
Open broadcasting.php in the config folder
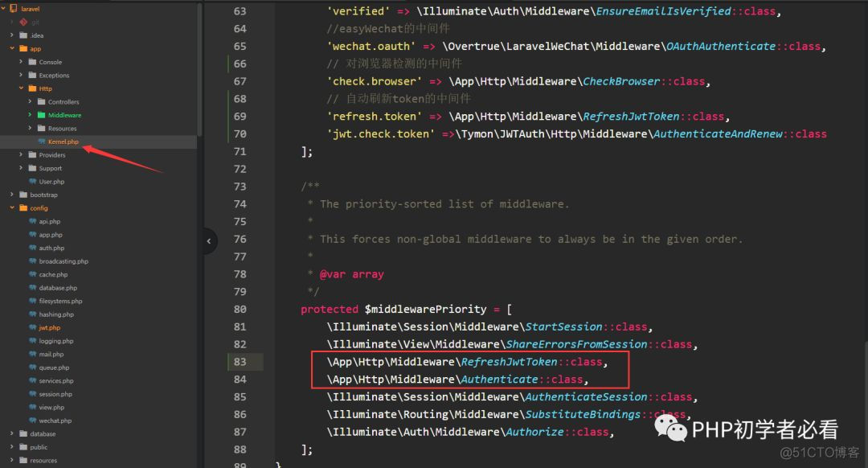(63, 261)
